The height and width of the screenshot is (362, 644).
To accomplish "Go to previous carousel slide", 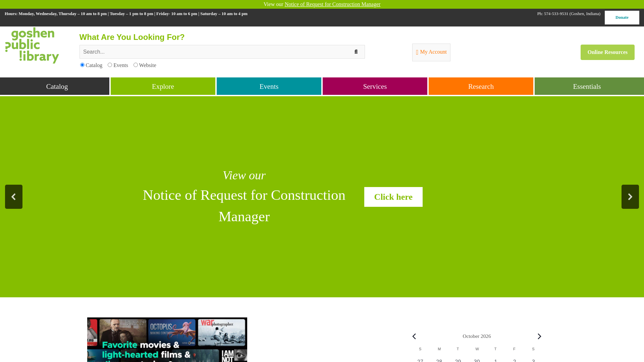I will pos(14,197).
